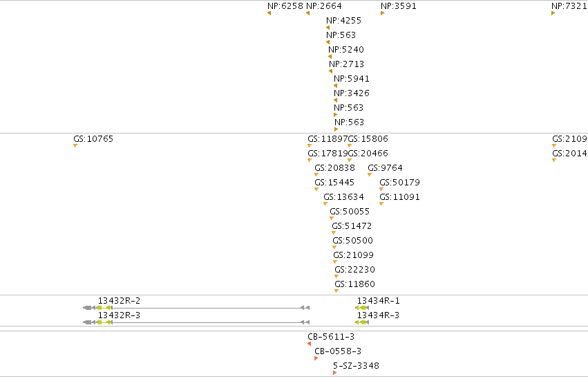Click the GS:13634 marker triangle
Screen dimensions: 588x377
click(x=325, y=204)
